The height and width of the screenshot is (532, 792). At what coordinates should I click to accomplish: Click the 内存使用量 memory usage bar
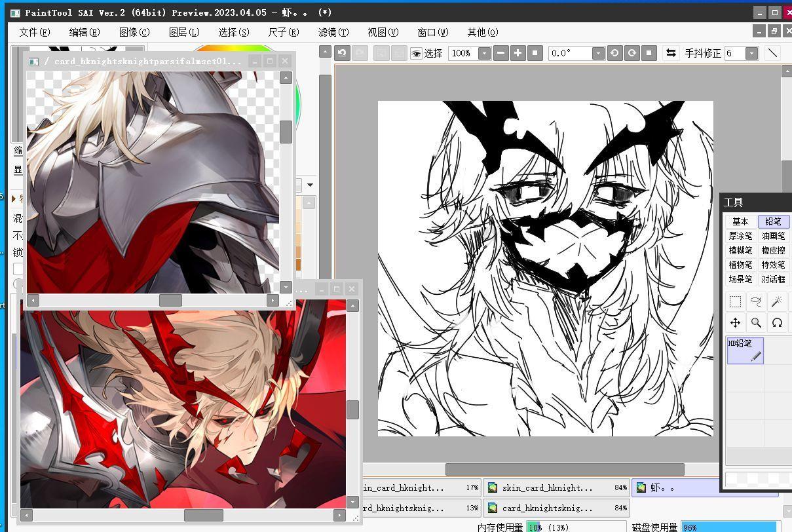(x=577, y=527)
